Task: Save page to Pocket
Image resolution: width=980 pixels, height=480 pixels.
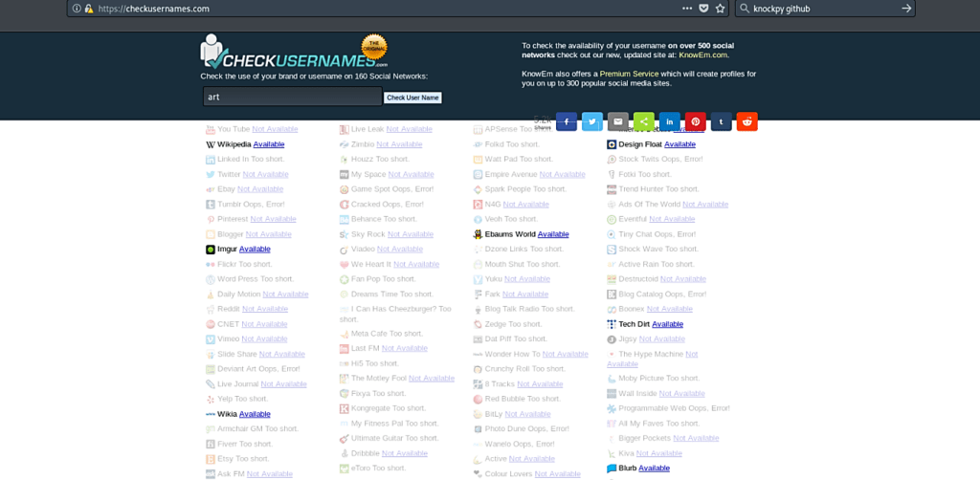Action: point(703,9)
